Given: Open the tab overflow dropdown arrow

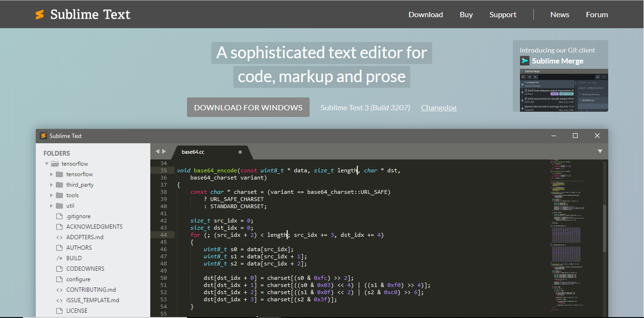Looking at the screenshot, I should click(x=600, y=151).
